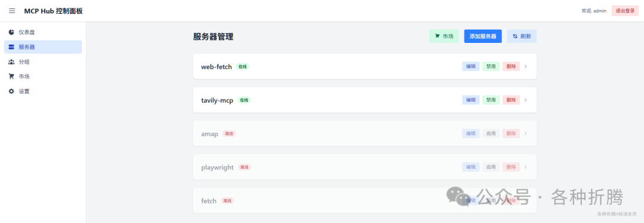Click 在线 badge on web-fetch
This screenshot has width=644, height=223.
point(242,67)
